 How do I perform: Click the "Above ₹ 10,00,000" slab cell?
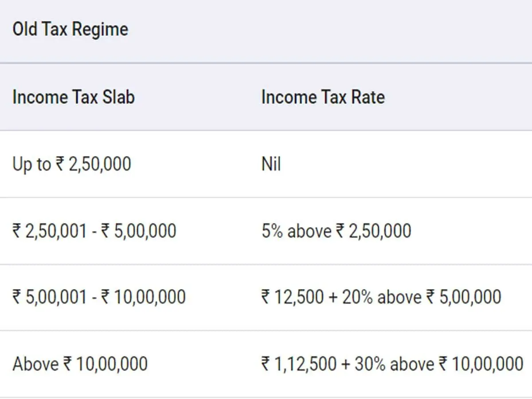click(80, 364)
